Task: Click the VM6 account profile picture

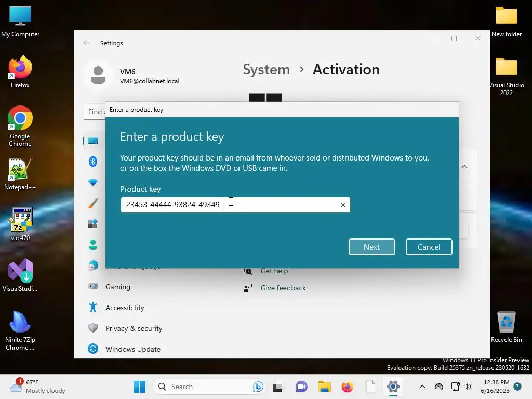Action: pyautogui.click(x=98, y=75)
